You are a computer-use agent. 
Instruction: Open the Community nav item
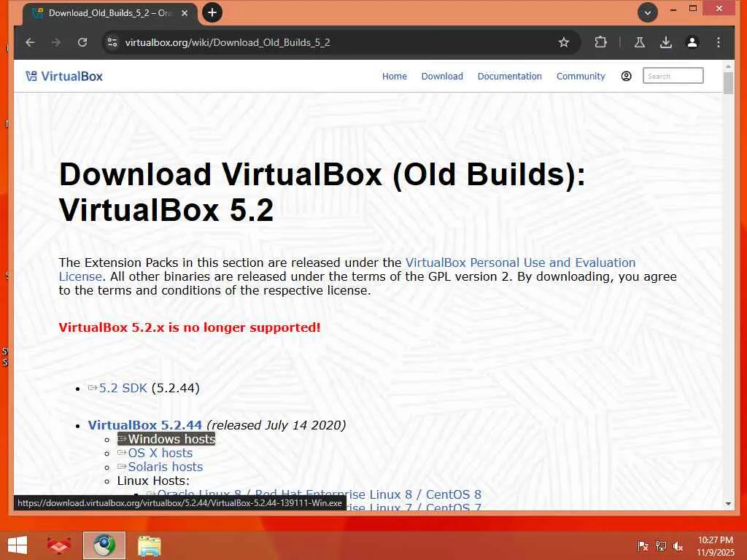[x=581, y=76]
